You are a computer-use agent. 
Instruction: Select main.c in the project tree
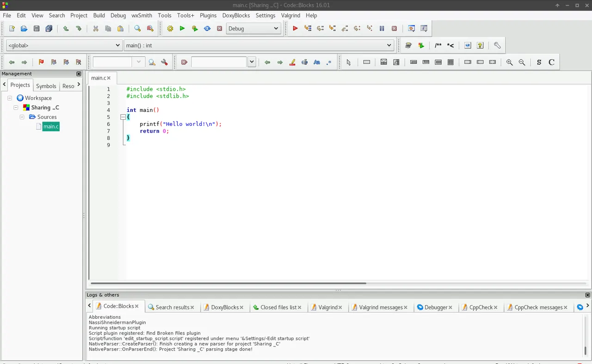[x=51, y=127]
